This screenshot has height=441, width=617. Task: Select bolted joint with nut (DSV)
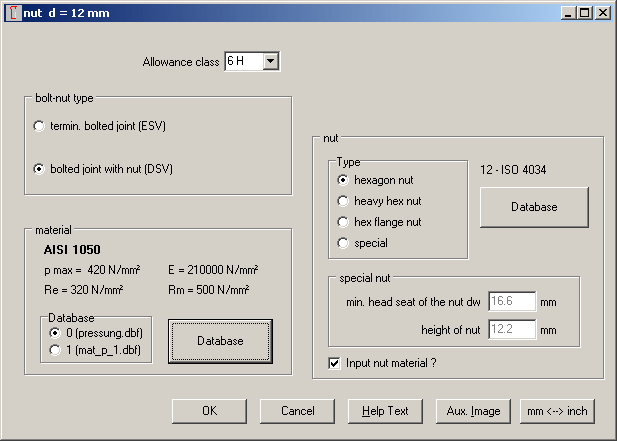click(39, 169)
